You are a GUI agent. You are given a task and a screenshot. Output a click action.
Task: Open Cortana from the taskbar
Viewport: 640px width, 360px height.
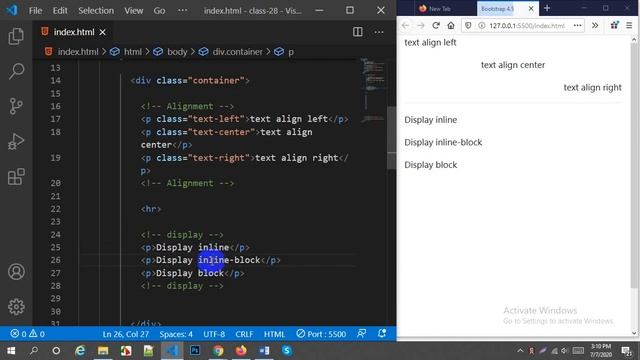[56, 351]
